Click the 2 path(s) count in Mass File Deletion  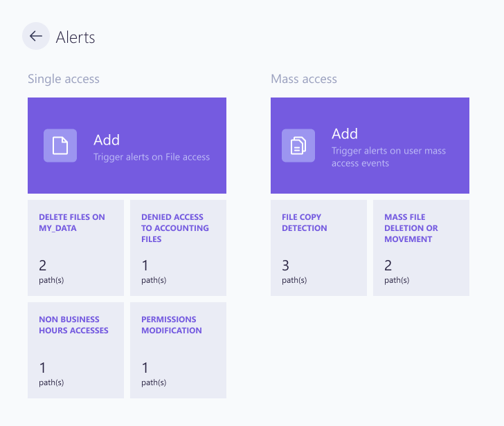point(397,272)
